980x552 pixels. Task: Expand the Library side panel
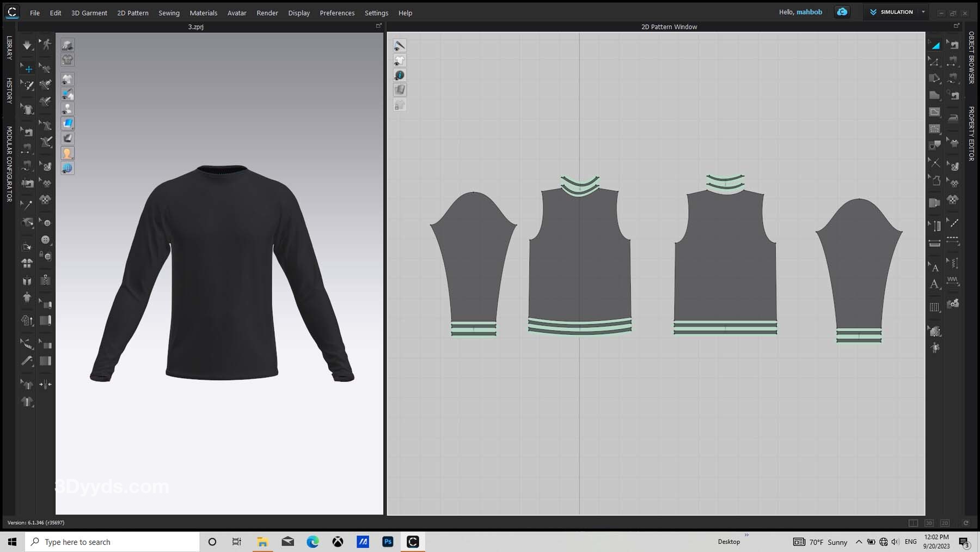9,47
